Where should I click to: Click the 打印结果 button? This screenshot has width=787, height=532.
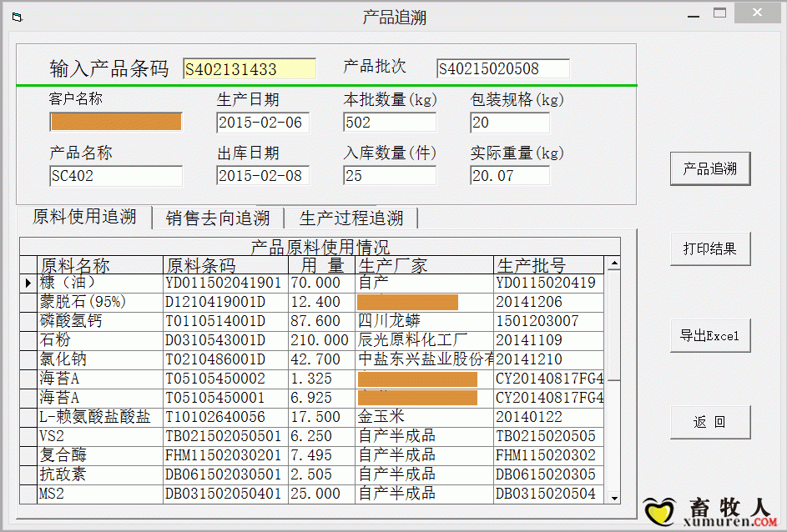[x=709, y=248]
